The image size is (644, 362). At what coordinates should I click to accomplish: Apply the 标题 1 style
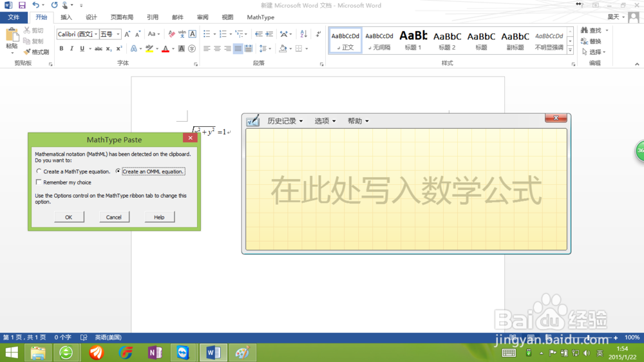tap(413, 41)
